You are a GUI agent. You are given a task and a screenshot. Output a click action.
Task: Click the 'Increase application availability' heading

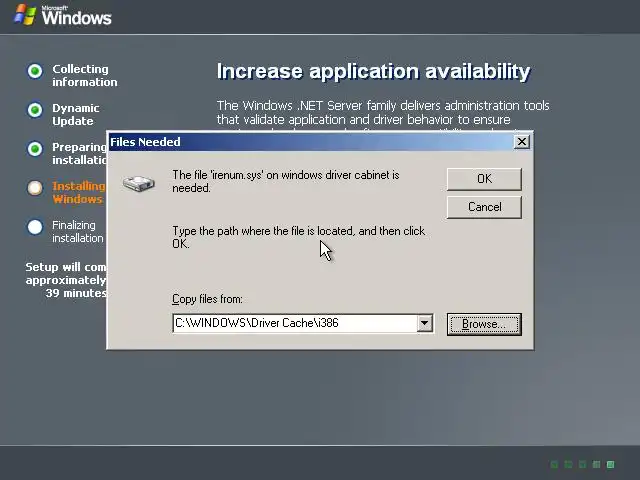(x=373, y=71)
